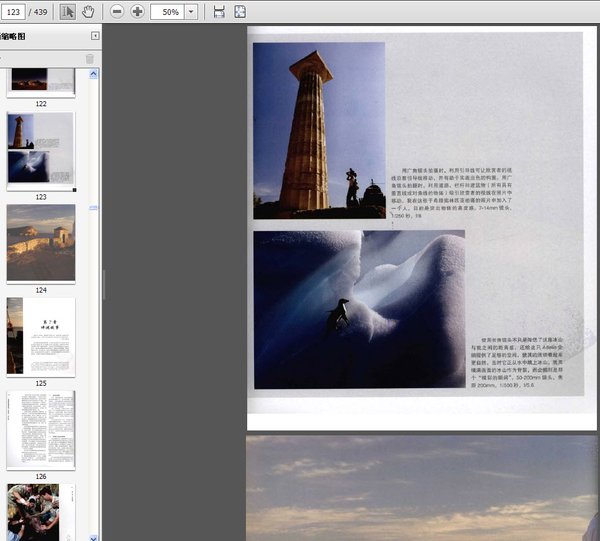This screenshot has height=541, width=600.
Task: Click the page number field showing 123
Action: tap(16, 11)
